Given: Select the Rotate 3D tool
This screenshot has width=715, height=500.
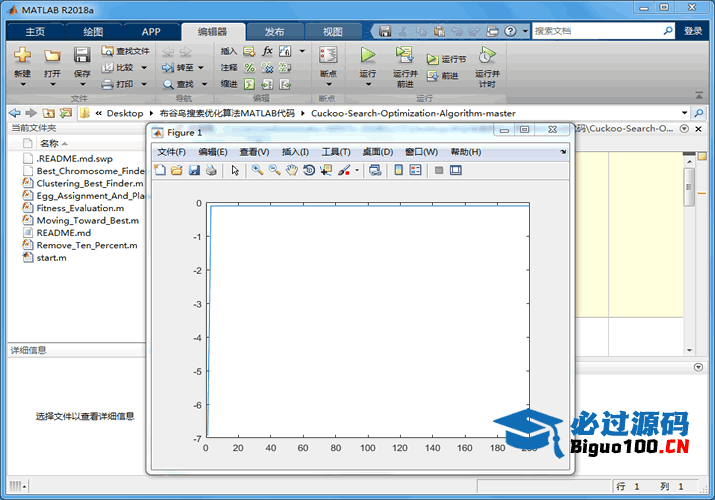Looking at the screenshot, I should tap(309, 170).
